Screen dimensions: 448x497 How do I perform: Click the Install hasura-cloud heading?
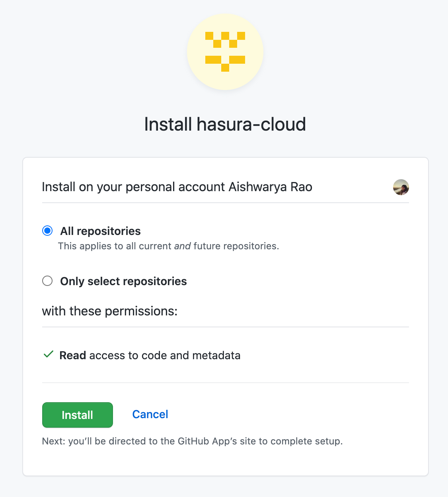click(225, 124)
